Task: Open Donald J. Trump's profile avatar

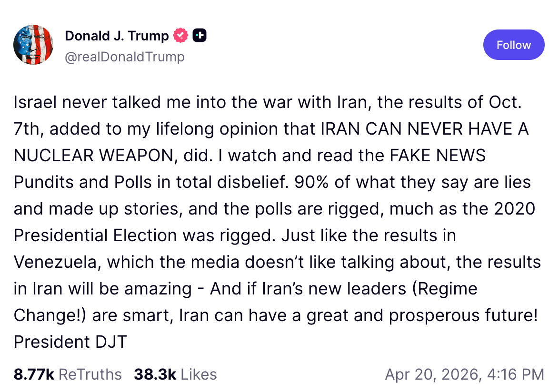Action: click(x=33, y=45)
